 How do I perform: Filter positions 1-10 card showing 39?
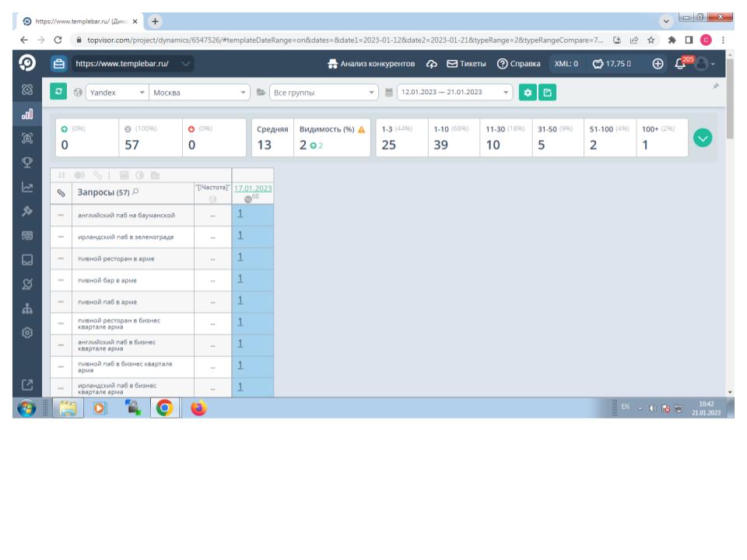point(454,138)
